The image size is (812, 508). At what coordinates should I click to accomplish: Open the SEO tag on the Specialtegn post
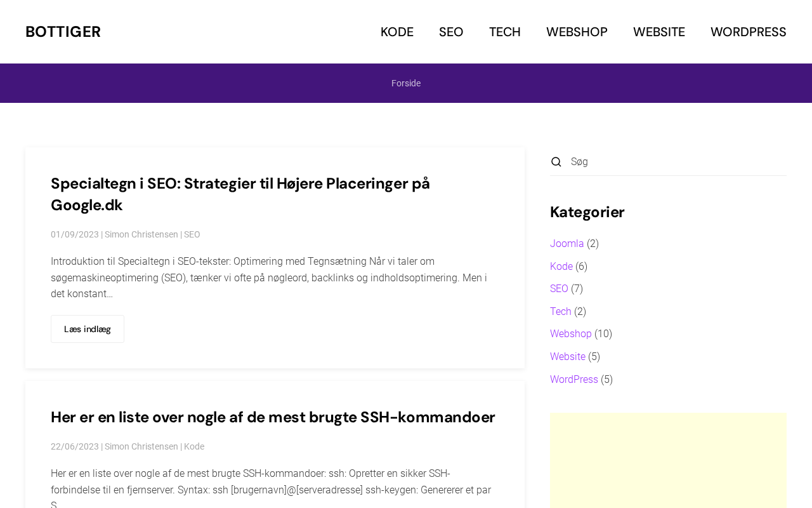pos(192,234)
